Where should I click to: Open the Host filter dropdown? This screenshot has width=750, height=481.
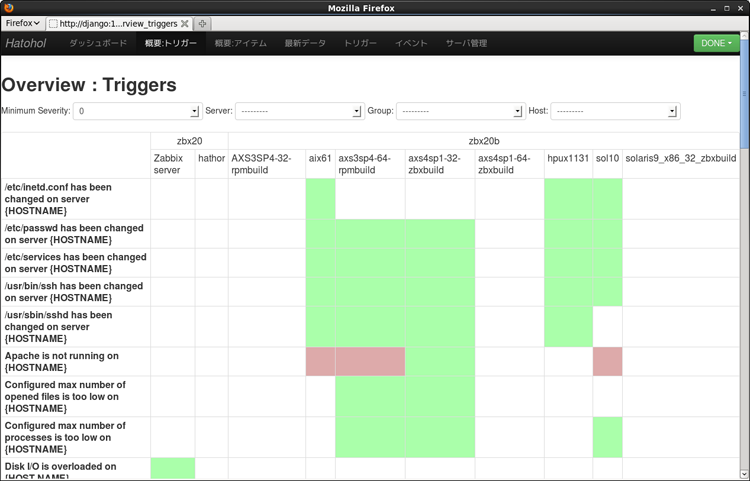(614, 111)
